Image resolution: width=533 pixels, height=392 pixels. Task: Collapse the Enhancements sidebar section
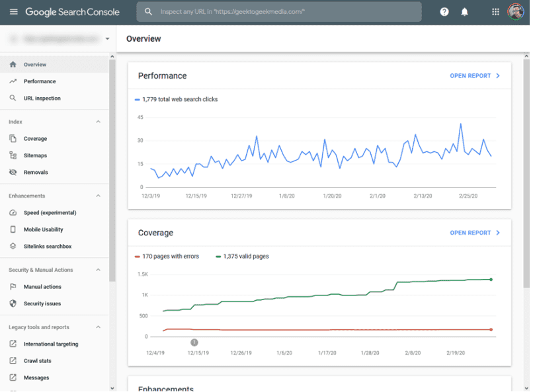click(98, 196)
